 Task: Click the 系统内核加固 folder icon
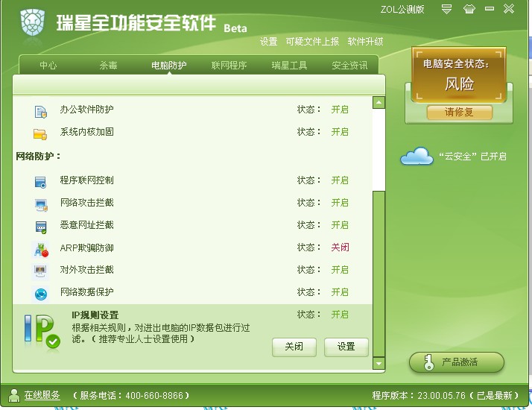tap(40, 133)
